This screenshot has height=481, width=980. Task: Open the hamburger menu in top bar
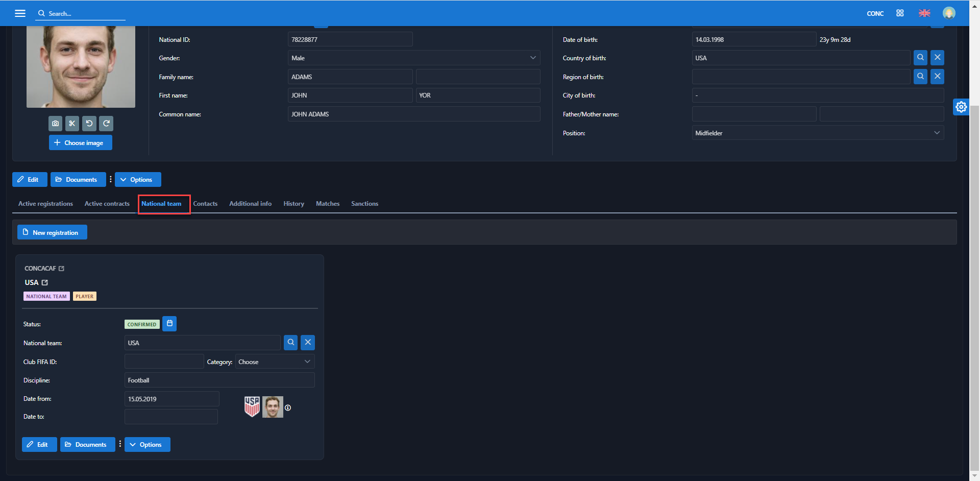(x=20, y=13)
